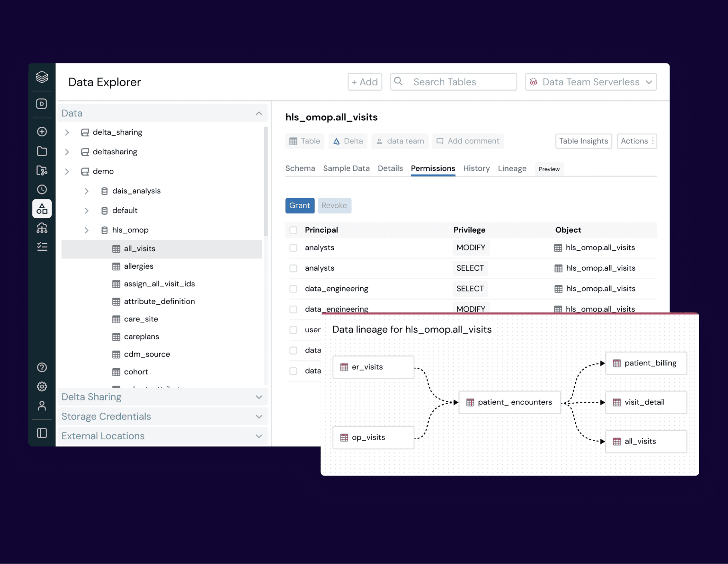
Task: Click the Databricks logo in sidebar
Action: [42, 77]
